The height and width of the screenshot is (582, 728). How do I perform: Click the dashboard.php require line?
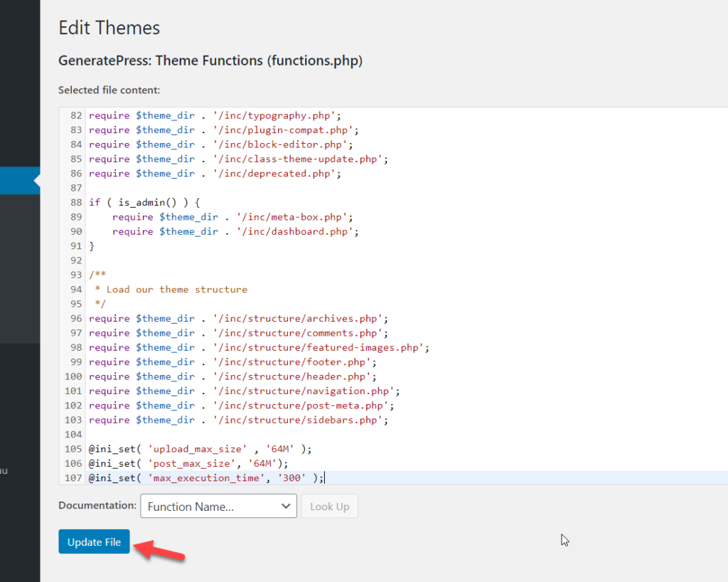pos(235,231)
